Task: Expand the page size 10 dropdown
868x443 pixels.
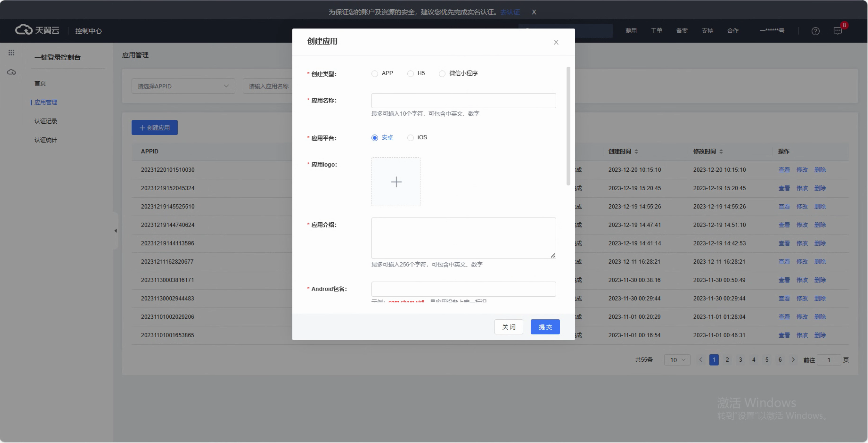Action: [677, 360]
